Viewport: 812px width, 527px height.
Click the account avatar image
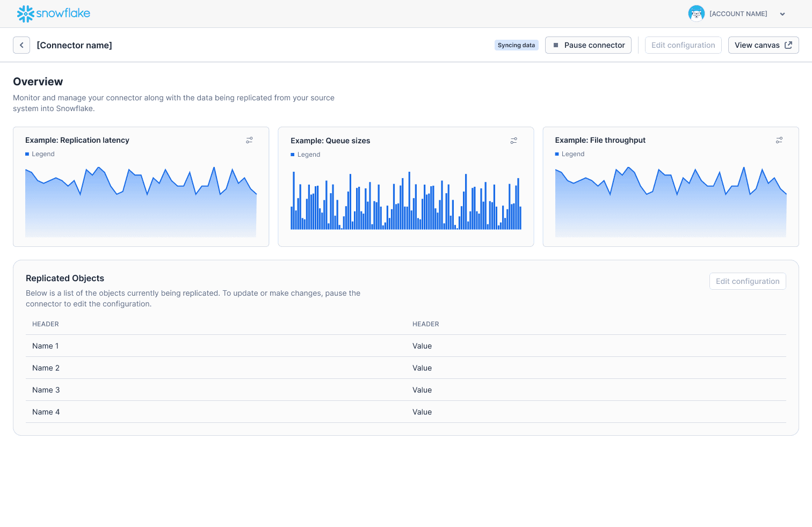pyautogui.click(x=696, y=13)
